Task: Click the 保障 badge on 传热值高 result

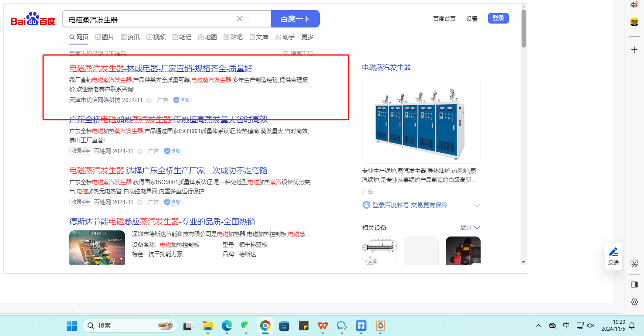Action: coord(173,151)
